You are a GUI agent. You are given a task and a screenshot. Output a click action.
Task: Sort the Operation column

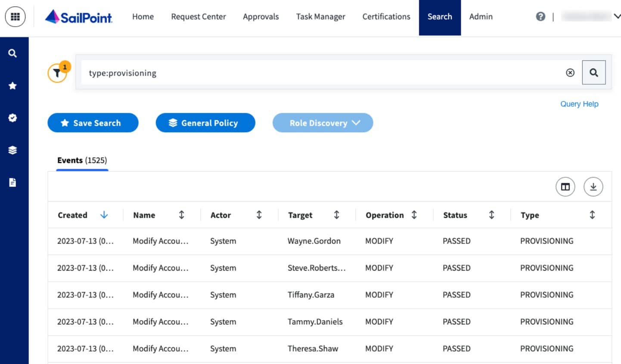pos(414,215)
